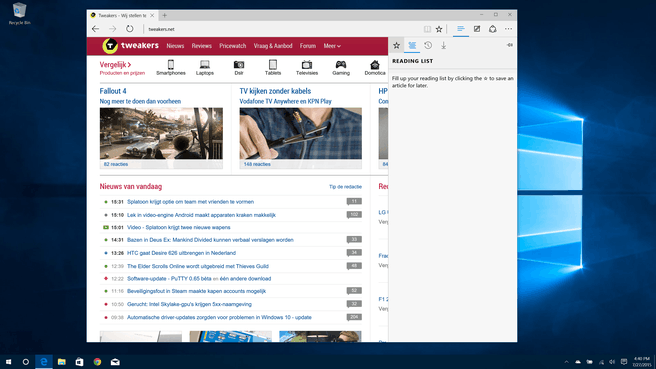Open a new tab
Viewport: 656px width, 369px height.
164,15
